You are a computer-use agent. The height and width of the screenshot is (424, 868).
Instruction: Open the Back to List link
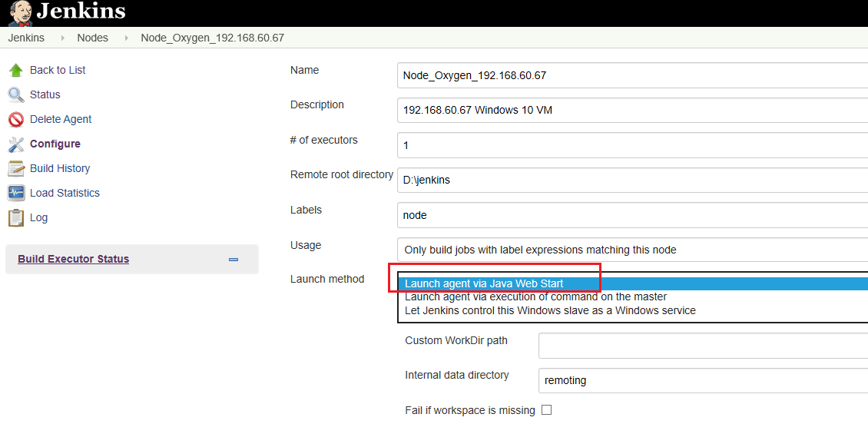[x=58, y=71]
